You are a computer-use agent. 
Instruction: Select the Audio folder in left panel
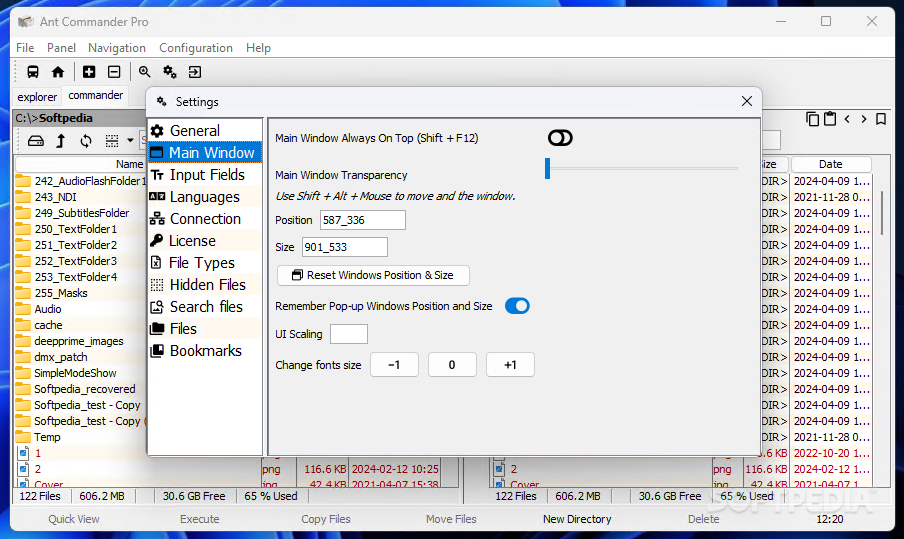tap(80, 309)
